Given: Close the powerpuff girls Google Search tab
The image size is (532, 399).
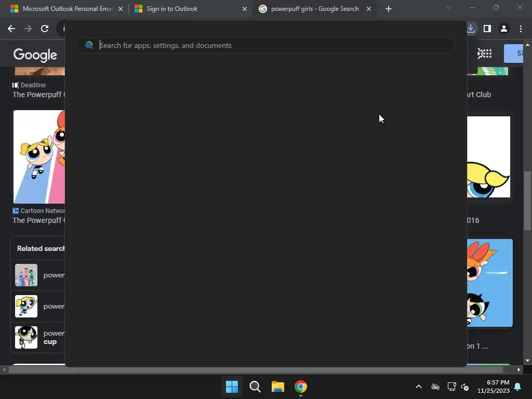Looking at the screenshot, I should (x=369, y=9).
